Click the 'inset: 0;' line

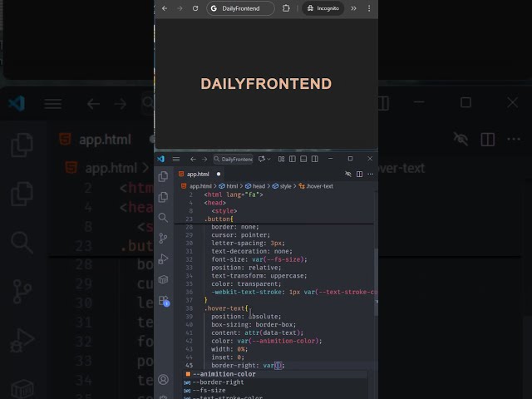tap(228, 357)
